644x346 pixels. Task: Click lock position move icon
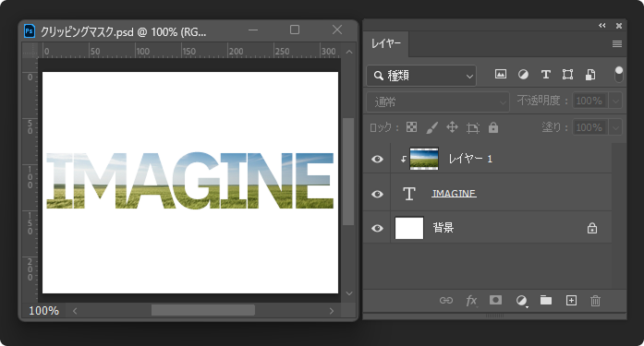[x=452, y=127]
